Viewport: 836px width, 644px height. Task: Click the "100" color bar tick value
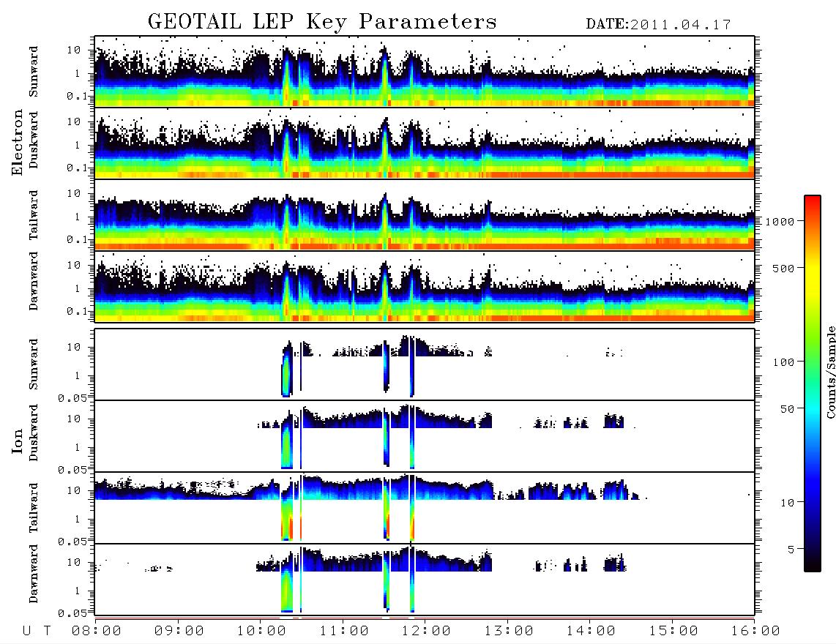[x=783, y=362]
